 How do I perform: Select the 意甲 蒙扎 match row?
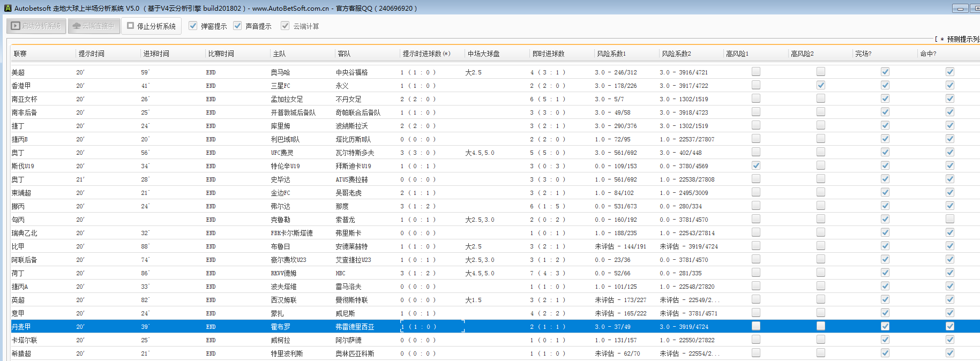click(277, 313)
